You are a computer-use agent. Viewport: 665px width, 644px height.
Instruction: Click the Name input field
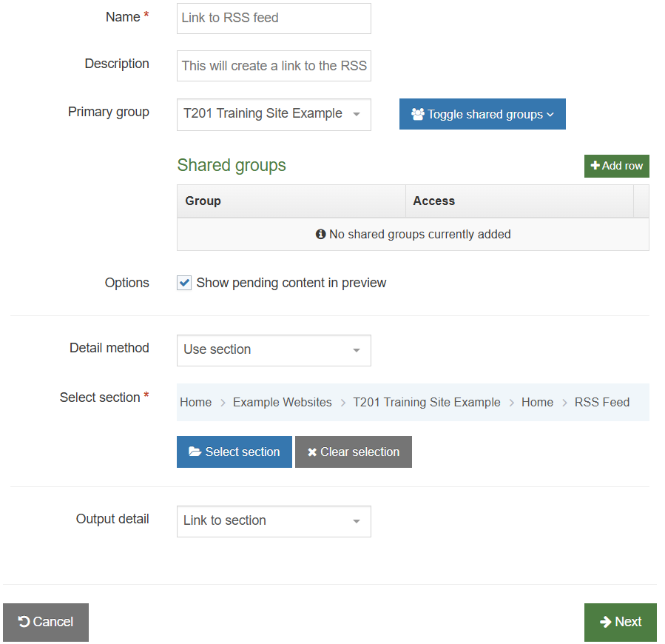click(x=273, y=18)
